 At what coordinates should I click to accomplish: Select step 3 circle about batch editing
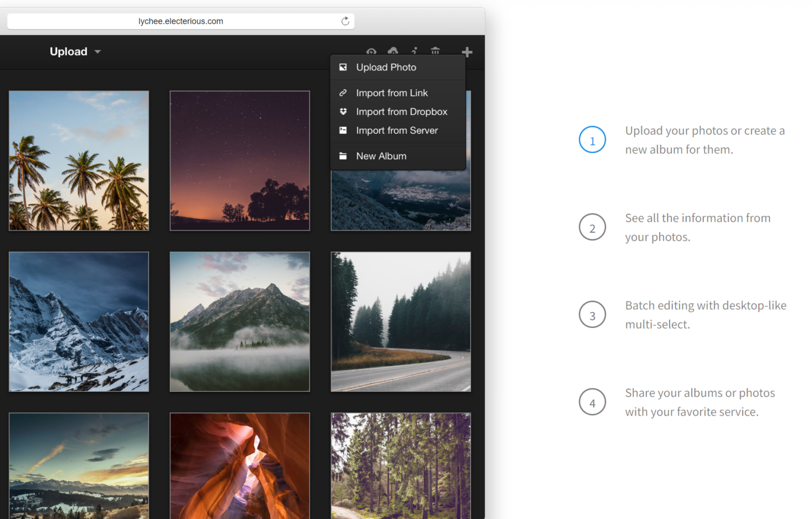point(592,314)
